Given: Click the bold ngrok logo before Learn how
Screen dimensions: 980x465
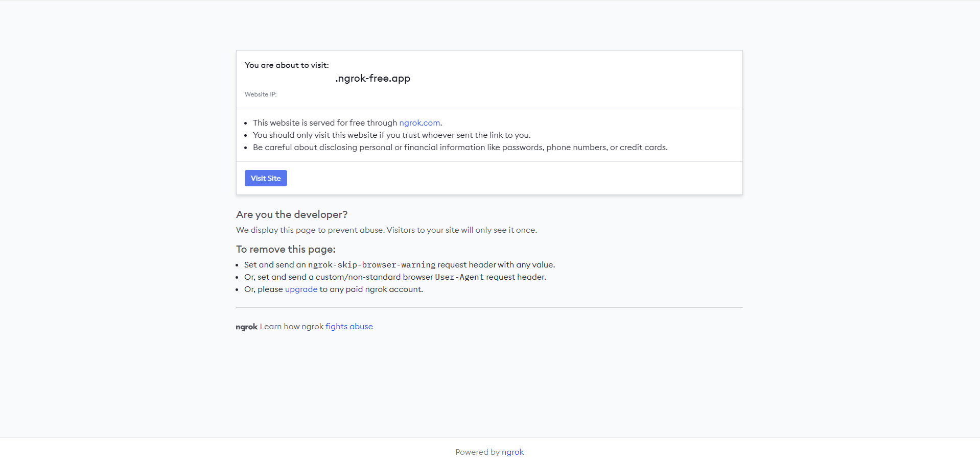Looking at the screenshot, I should click(x=247, y=327).
